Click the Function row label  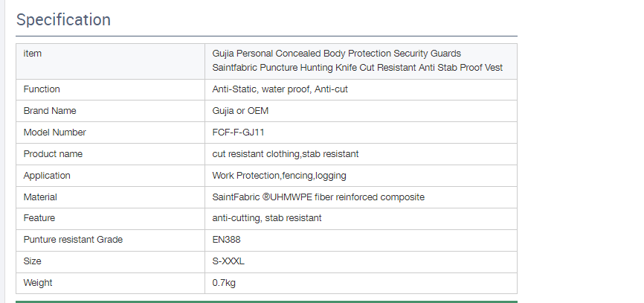[42, 89]
